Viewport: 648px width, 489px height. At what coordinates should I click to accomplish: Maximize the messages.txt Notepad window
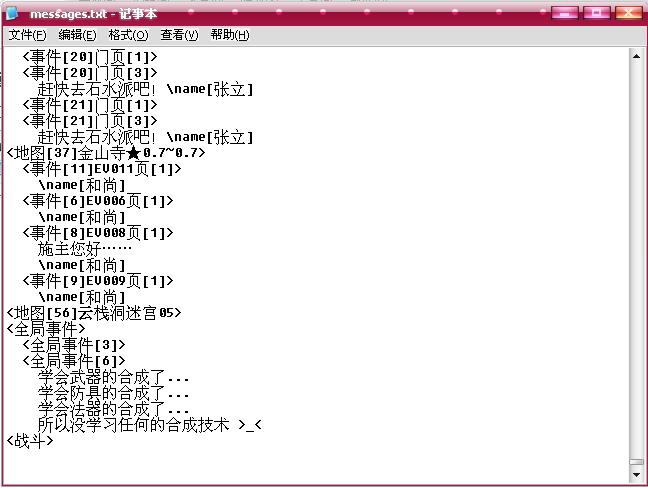[596, 13]
